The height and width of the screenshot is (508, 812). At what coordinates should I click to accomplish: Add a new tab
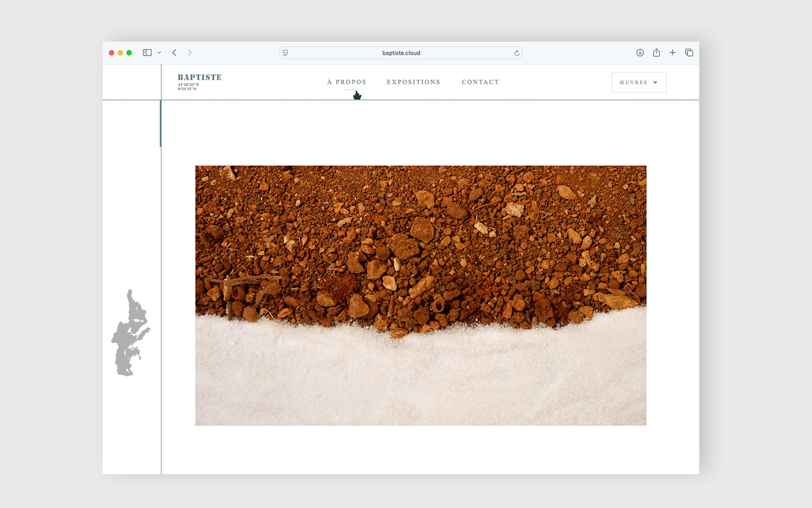(672, 52)
